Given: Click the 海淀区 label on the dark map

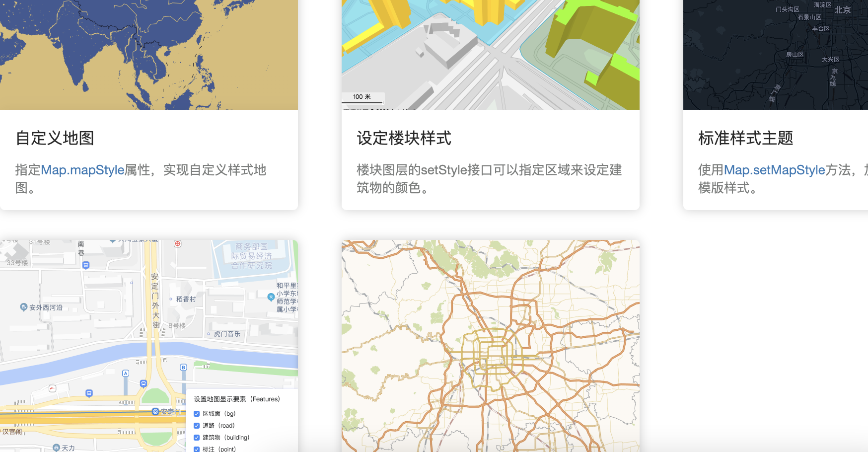Looking at the screenshot, I should (822, 5).
